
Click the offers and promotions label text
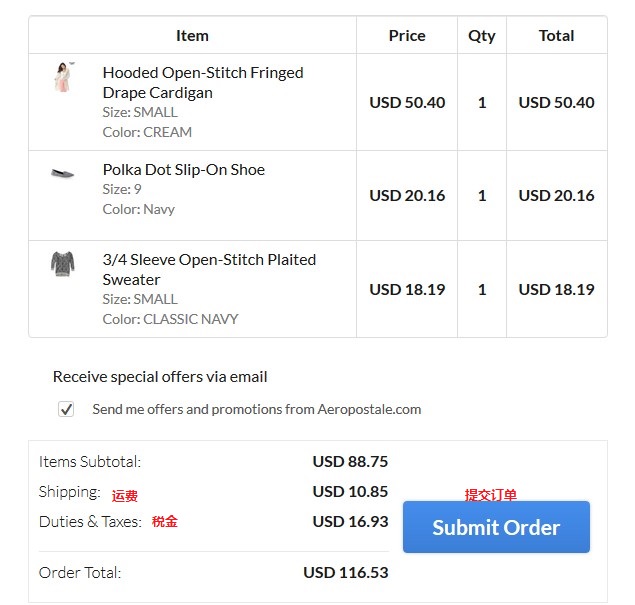(x=257, y=409)
